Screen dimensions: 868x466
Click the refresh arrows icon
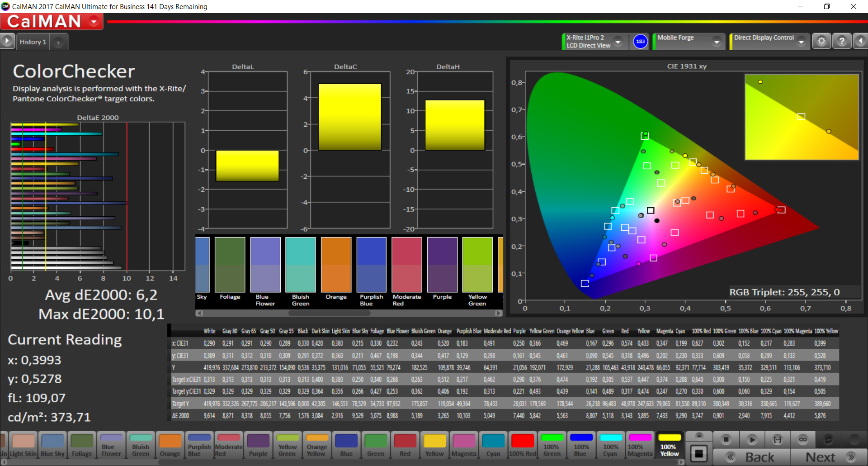click(x=828, y=439)
